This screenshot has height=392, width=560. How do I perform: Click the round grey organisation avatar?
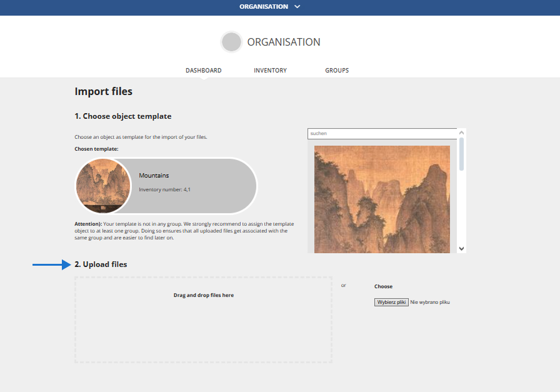pyautogui.click(x=231, y=42)
